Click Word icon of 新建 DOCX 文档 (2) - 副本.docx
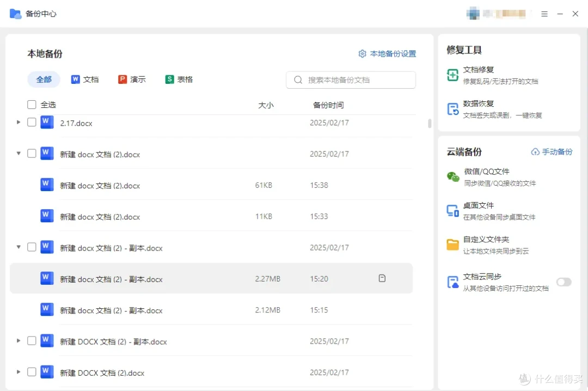588x391 pixels. (x=47, y=341)
